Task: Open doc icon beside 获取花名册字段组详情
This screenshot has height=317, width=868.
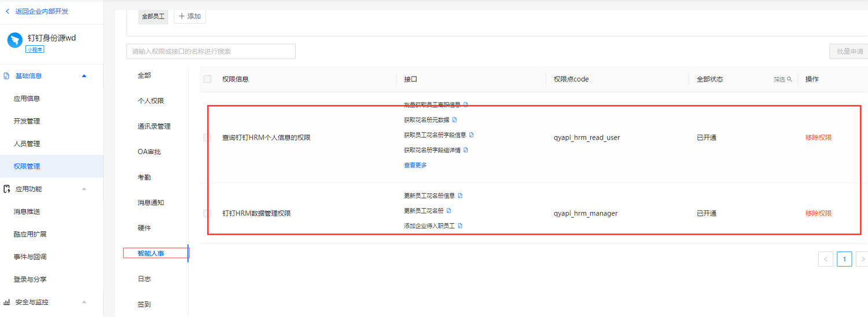Action: point(466,150)
